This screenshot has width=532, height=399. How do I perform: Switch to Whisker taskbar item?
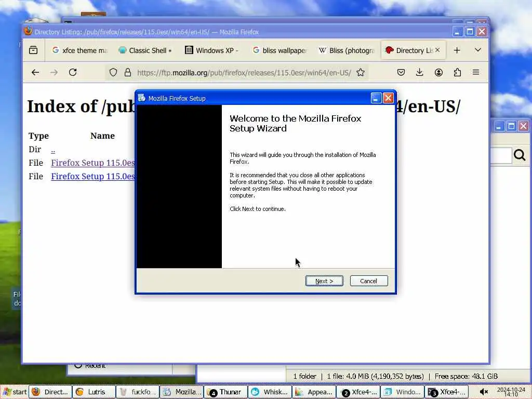pyautogui.click(x=270, y=392)
